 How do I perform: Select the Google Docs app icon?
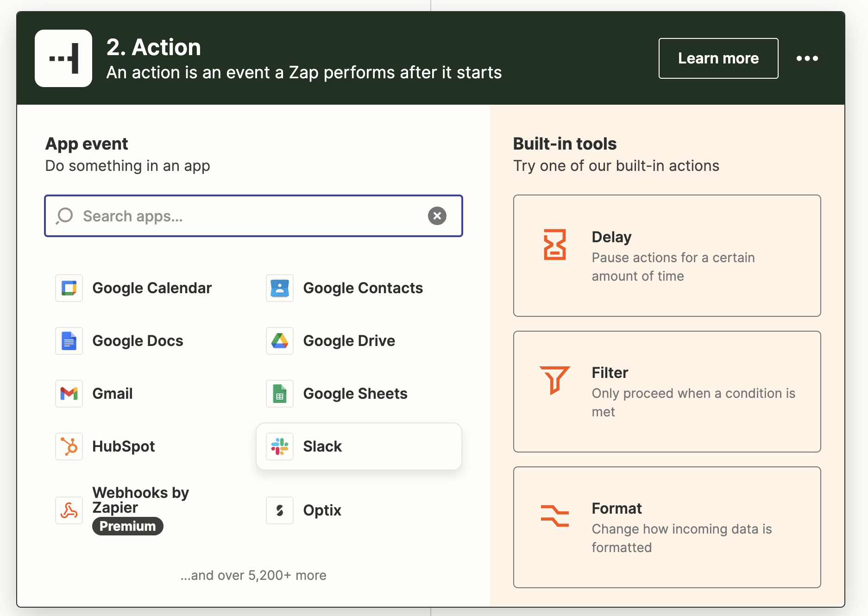(x=69, y=341)
